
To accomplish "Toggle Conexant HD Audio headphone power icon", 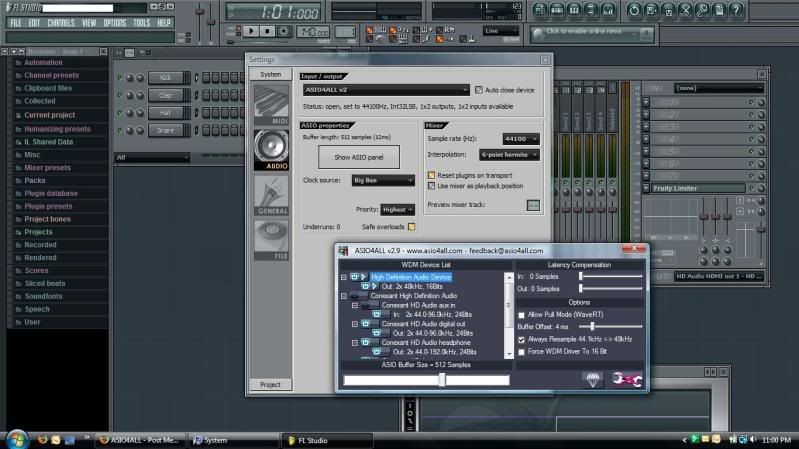I will tap(365, 342).
